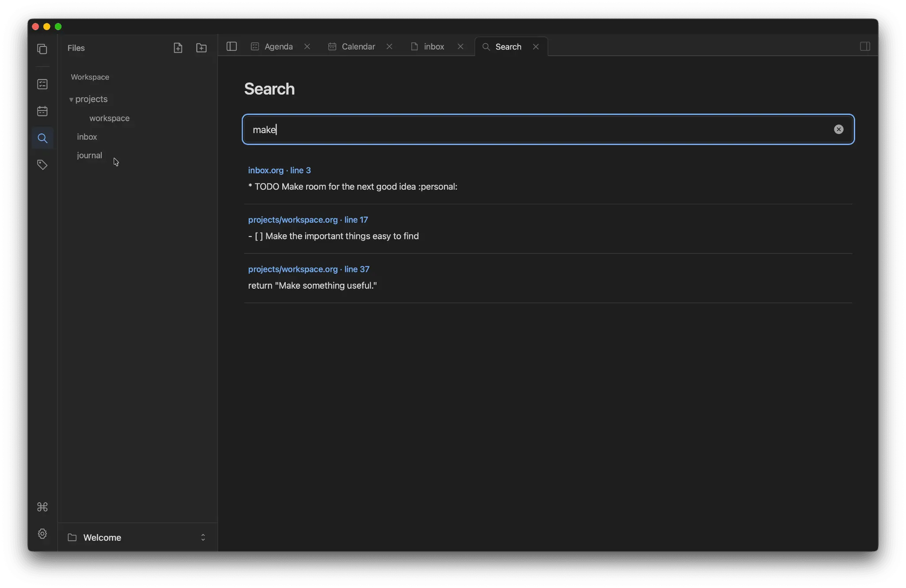Open the inbox.org line 3 result link

[279, 170]
